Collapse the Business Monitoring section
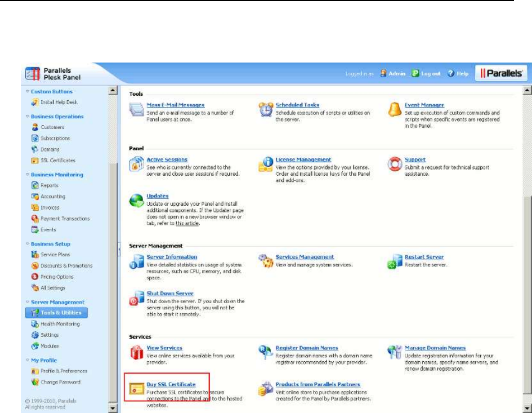The width and height of the screenshot is (532, 413). pos(28,175)
